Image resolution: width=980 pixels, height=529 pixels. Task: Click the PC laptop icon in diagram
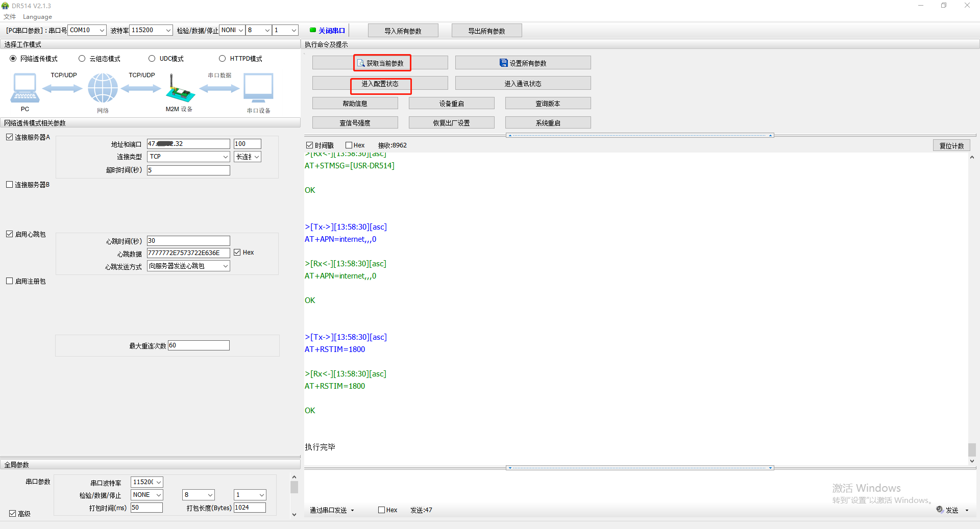tap(24, 88)
